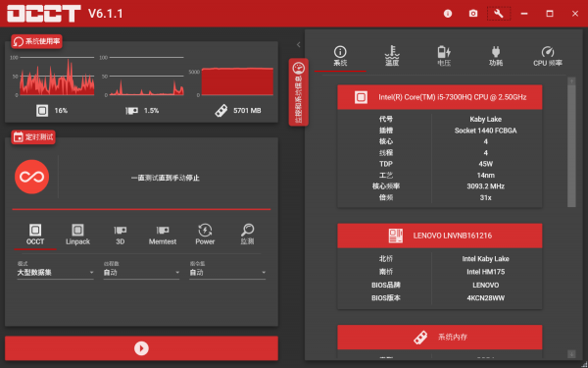The width and height of the screenshot is (588, 368).
Task: Click the Intel Core i5-7300HQ header text
Action: (452, 97)
